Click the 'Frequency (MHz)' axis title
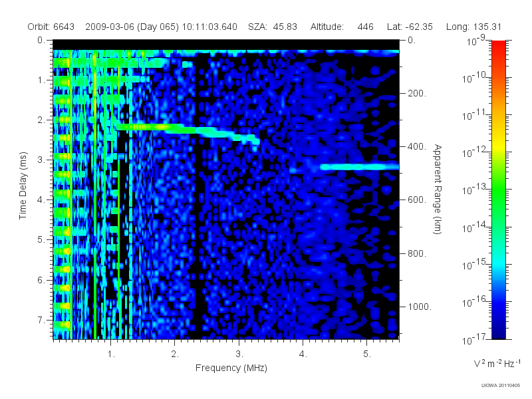 tap(231, 368)
